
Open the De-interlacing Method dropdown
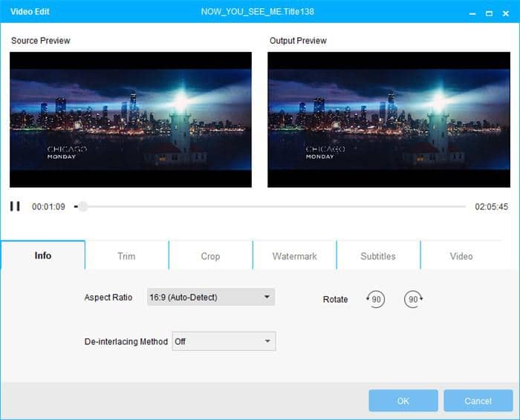coord(224,341)
